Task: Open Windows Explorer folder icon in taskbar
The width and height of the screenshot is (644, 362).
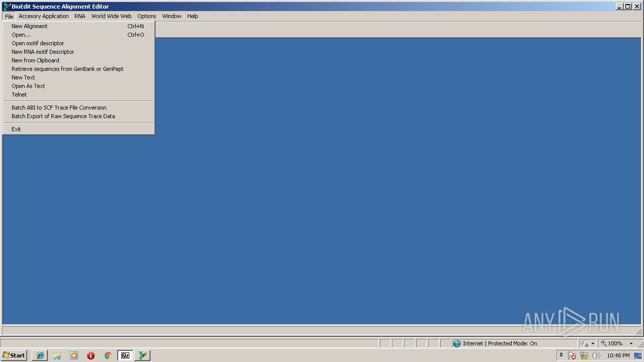Action: 57,355
